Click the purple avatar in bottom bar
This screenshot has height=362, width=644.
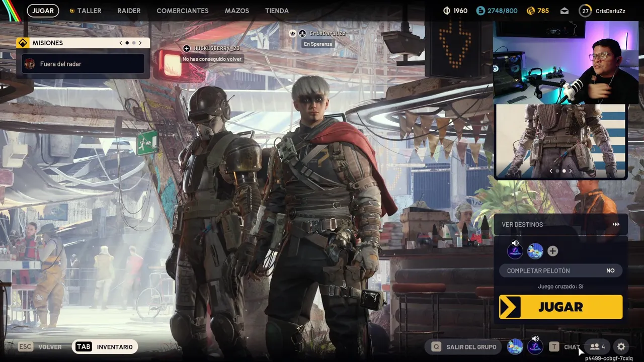(x=535, y=347)
